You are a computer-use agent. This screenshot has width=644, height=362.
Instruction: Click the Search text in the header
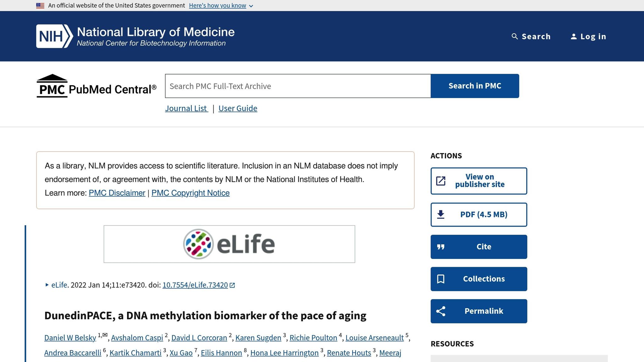tap(536, 36)
